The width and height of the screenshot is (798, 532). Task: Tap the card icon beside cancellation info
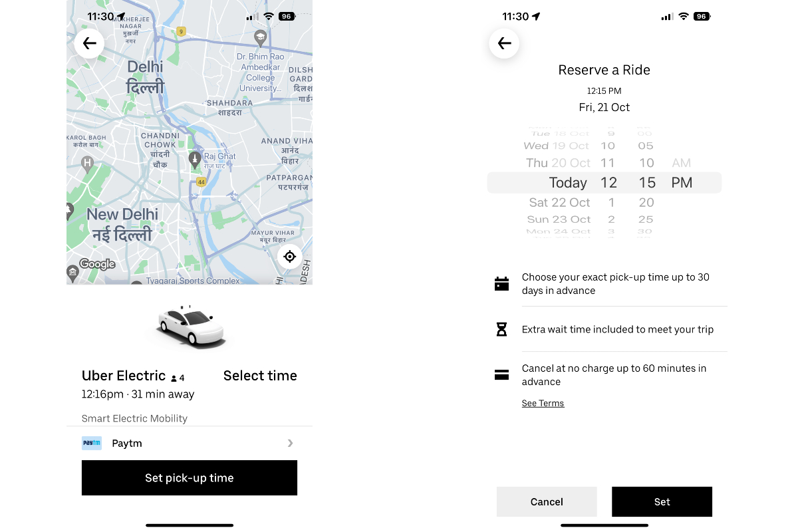(x=501, y=374)
